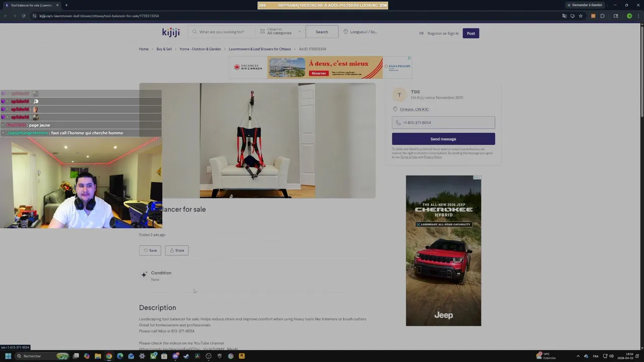
Task: Open the weather widget 14°C
Action: (546, 356)
